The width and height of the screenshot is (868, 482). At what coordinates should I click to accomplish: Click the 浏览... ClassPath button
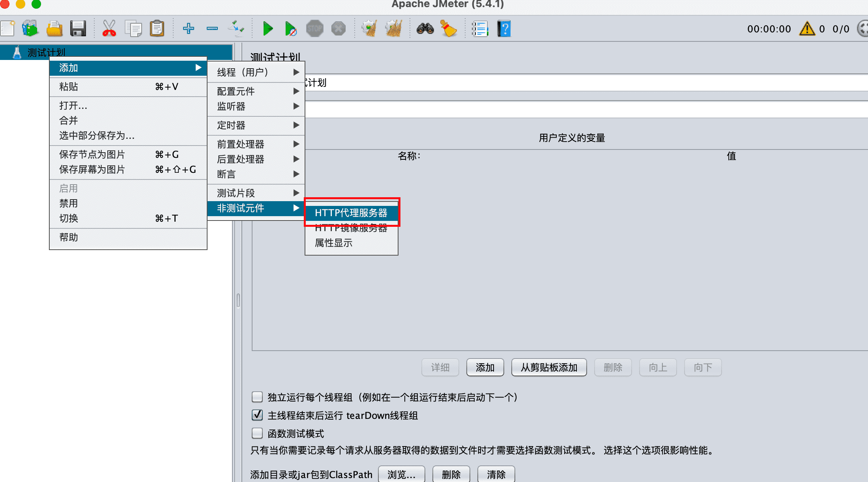(401, 474)
